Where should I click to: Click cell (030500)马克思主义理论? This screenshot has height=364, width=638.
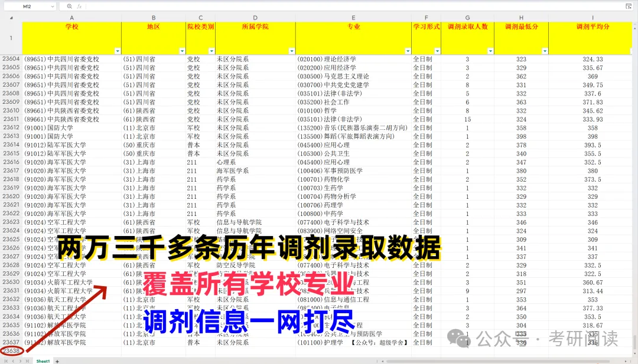coord(354,76)
